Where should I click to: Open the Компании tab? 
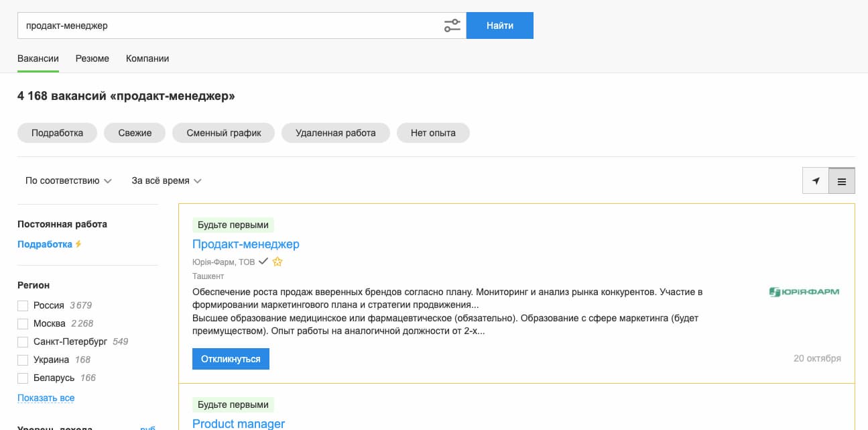point(147,58)
